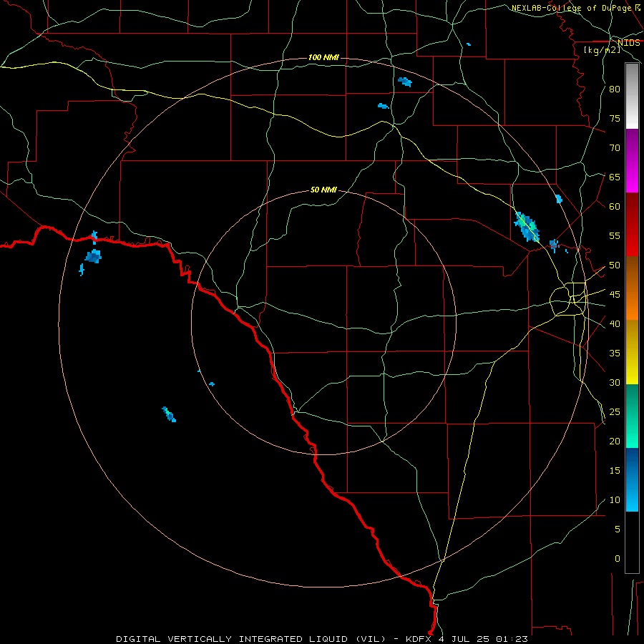Click the '65' value on the VIL scale
The width and height of the screenshot is (644, 644).
[x=615, y=177]
